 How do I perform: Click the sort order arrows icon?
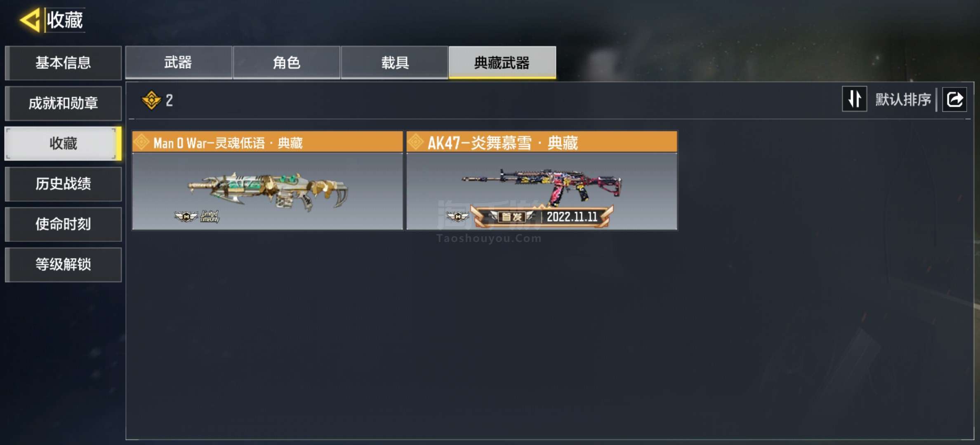point(854,99)
